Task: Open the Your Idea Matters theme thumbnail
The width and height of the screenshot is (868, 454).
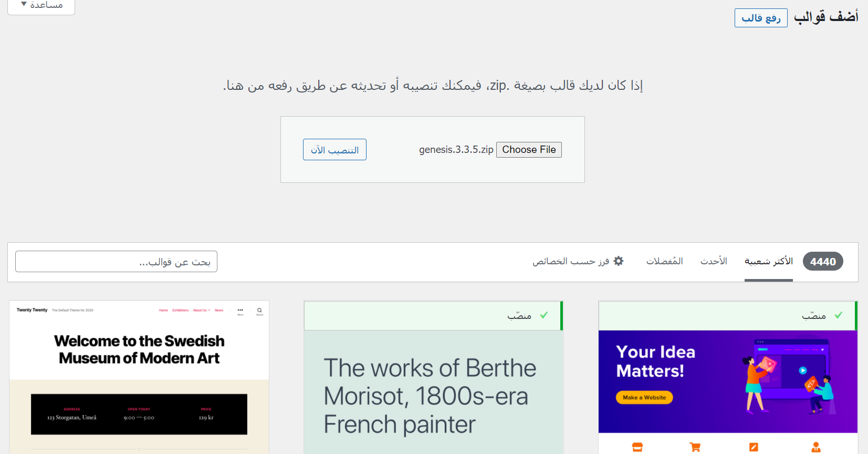Action: click(x=728, y=392)
